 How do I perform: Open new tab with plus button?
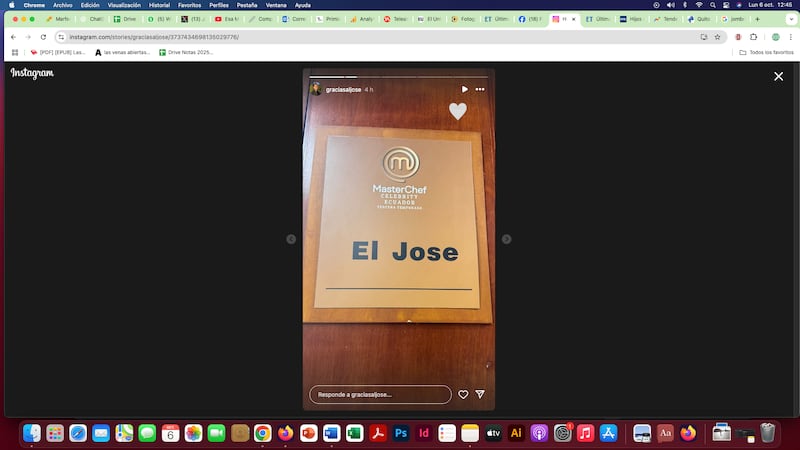point(756,19)
